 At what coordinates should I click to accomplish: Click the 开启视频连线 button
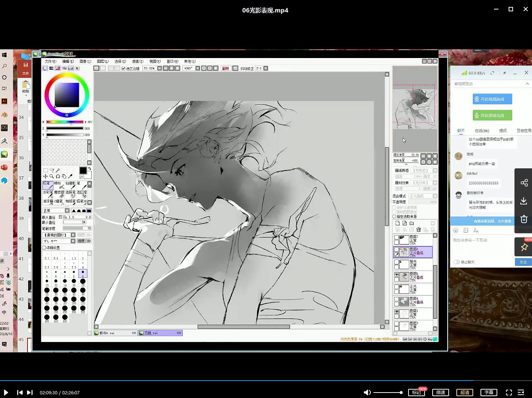[492, 99]
